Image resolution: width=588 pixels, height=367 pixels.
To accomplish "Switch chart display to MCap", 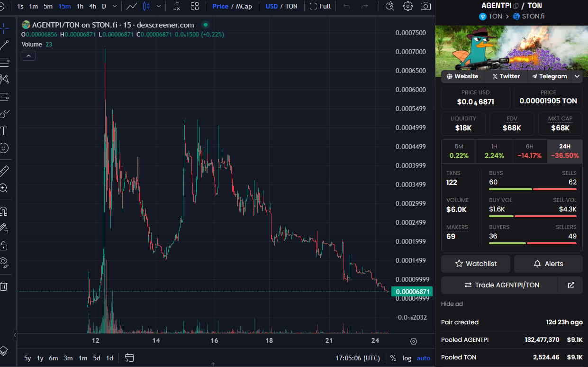I will pyautogui.click(x=244, y=6).
